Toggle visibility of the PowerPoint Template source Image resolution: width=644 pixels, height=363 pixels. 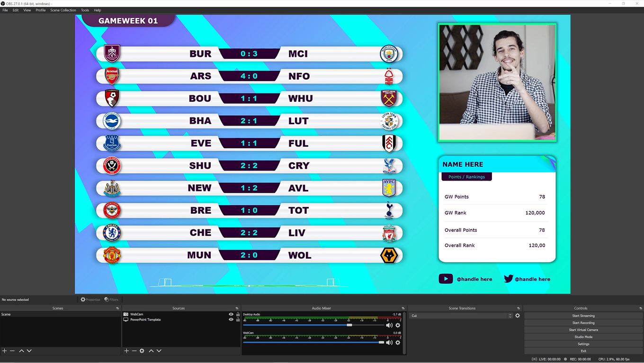click(x=231, y=320)
